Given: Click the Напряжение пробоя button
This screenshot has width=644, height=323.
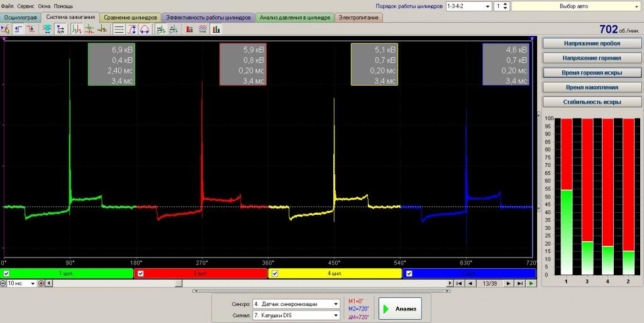Looking at the screenshot, I should click(592, 43).
